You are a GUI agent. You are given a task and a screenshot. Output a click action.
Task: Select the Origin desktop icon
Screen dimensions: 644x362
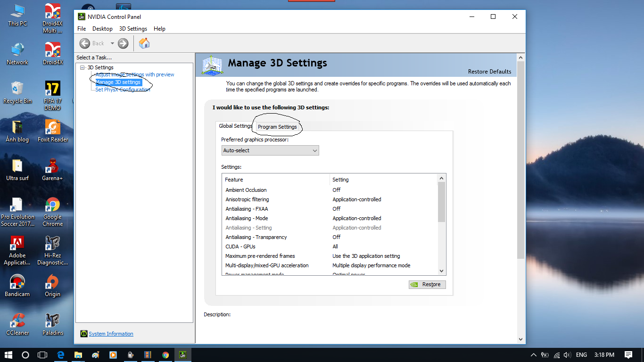[52, 286]
